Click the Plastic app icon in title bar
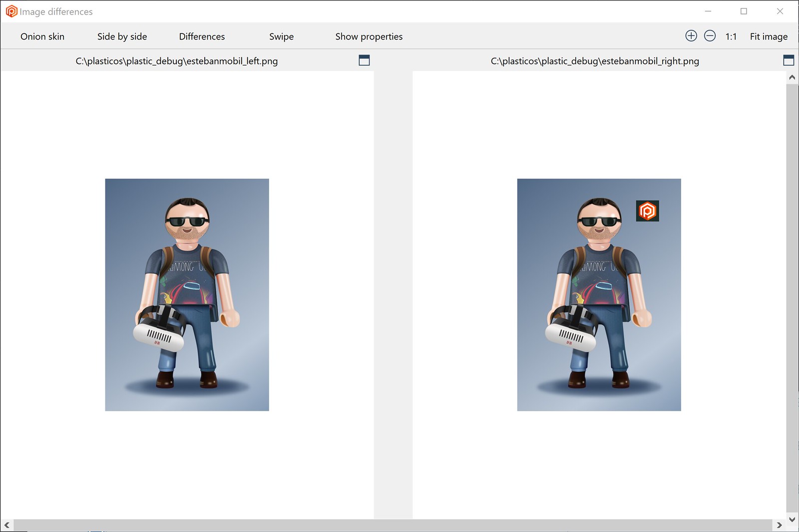Screen dimensions: 799x532 tap(11, 11)
